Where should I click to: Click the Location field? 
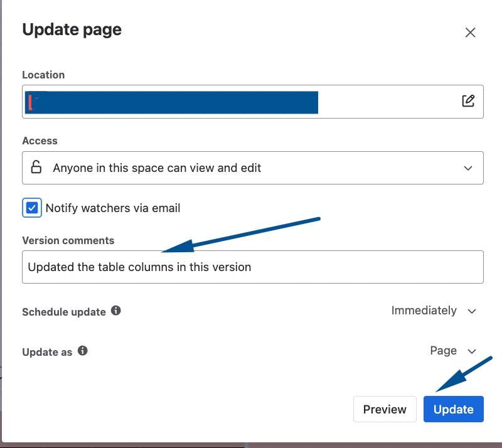[x=253, y=102]
